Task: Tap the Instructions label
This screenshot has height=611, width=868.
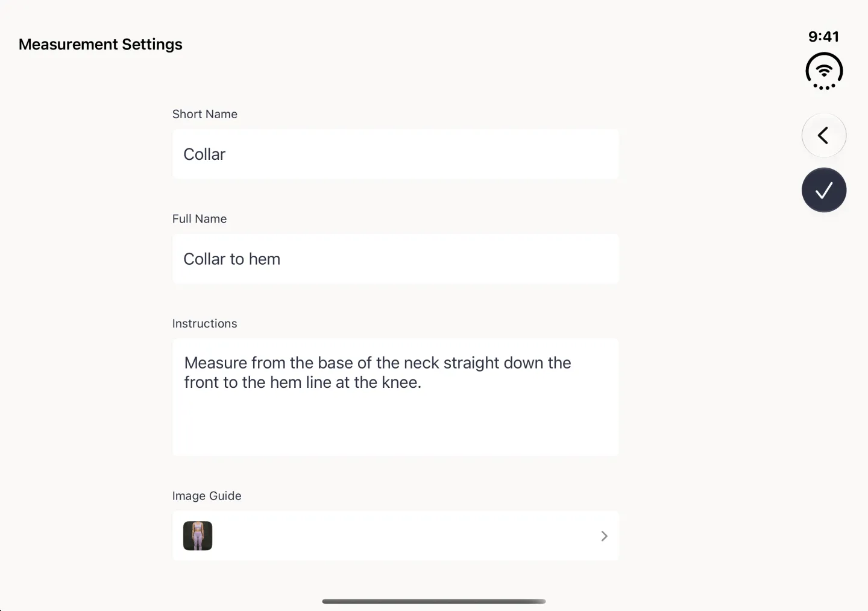Action: 205,324
